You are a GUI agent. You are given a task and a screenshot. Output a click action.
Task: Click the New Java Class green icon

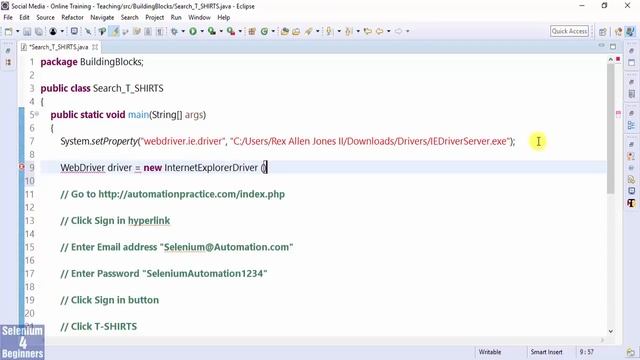(x=264, y=31)
